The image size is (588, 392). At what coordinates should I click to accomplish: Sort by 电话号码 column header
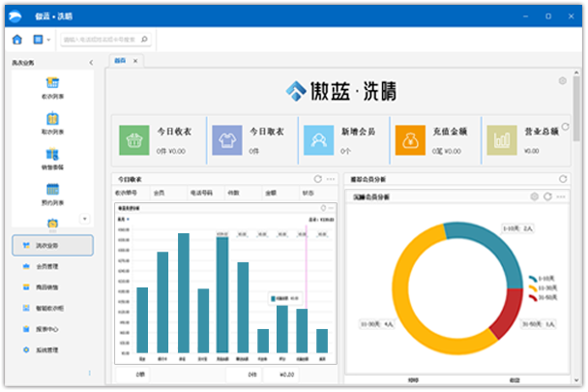(x=201, y=193)
